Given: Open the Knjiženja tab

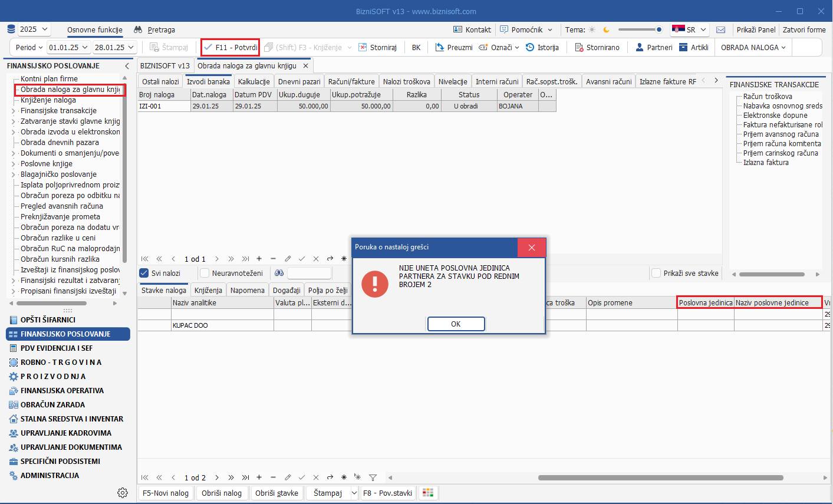Looking at the screenshot, I should [208, 290].
